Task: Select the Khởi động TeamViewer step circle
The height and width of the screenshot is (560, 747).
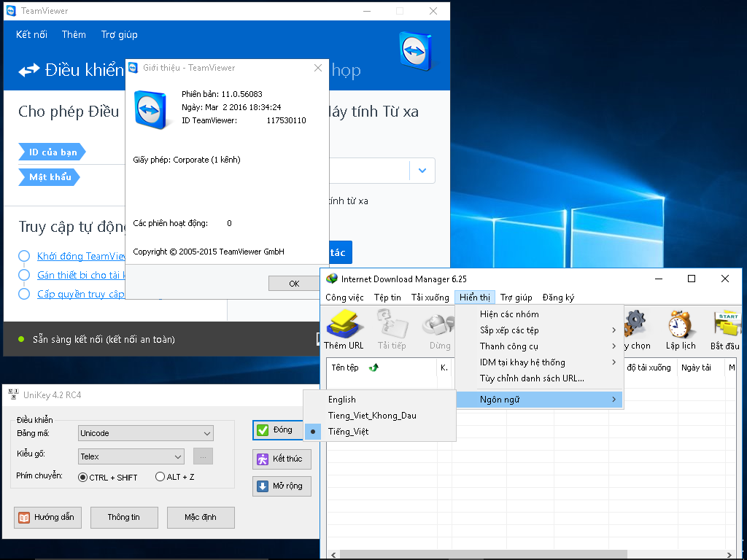Action: pyautogui.click(x=24, y=256)
